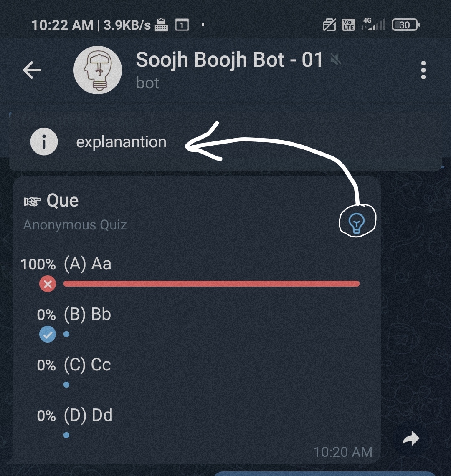Tap the 'Anonymous Quiz' label
The width and height of the screenshot is (451, 476).
pos(74,224)
